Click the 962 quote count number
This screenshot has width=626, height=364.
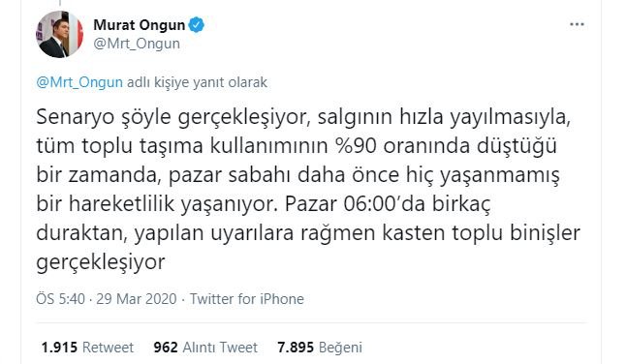click(x=166, y=348)
